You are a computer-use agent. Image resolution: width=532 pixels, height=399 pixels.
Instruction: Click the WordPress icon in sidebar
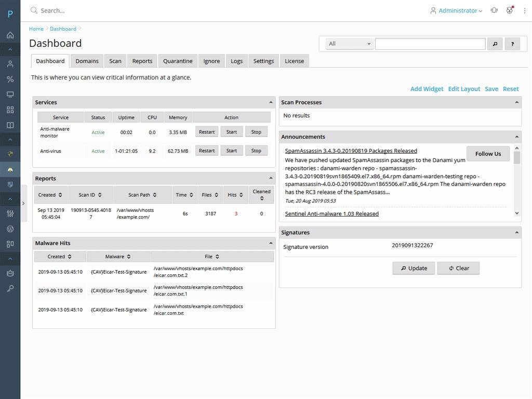click(10, 229)
